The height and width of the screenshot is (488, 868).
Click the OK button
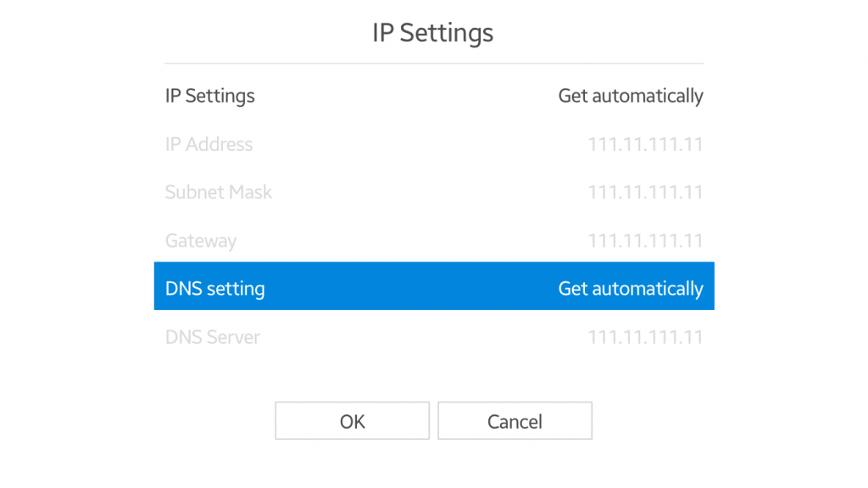[352, 420]
